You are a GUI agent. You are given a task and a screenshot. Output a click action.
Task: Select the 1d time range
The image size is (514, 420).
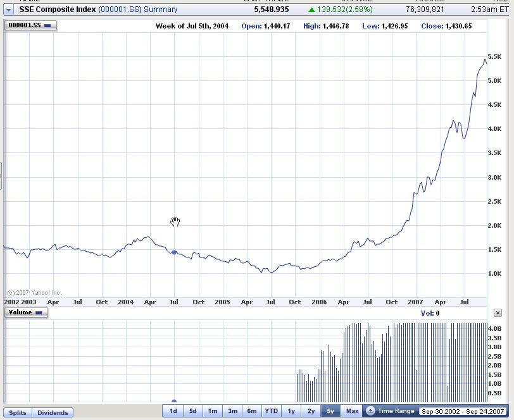point(173,411)
